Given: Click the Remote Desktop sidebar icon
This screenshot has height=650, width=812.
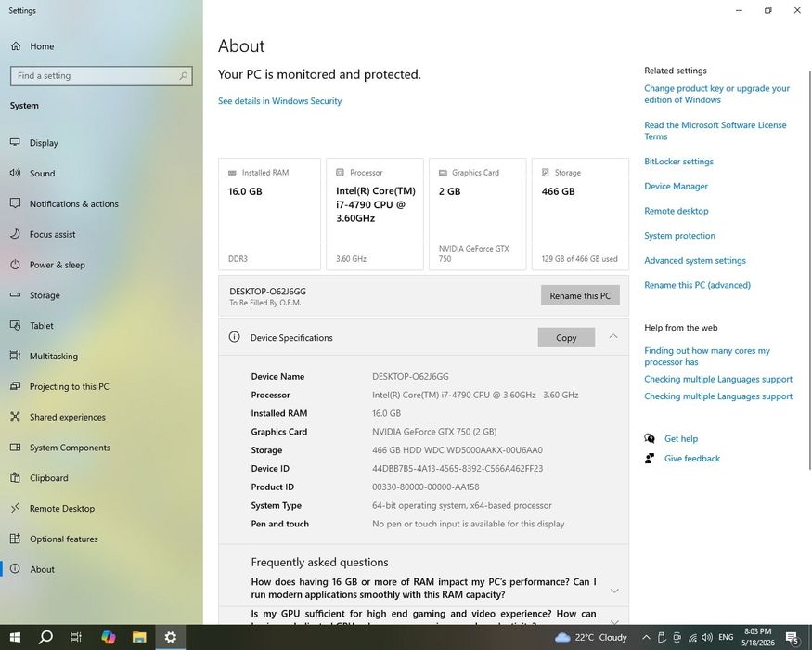Looking at the screenshot, I should pos(15,509).
